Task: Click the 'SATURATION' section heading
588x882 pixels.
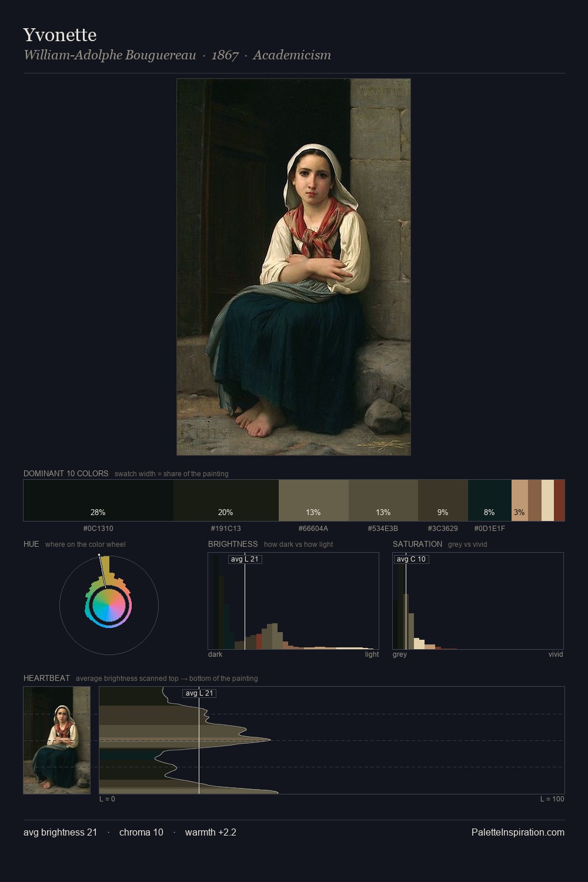Action: pos(417,544)
